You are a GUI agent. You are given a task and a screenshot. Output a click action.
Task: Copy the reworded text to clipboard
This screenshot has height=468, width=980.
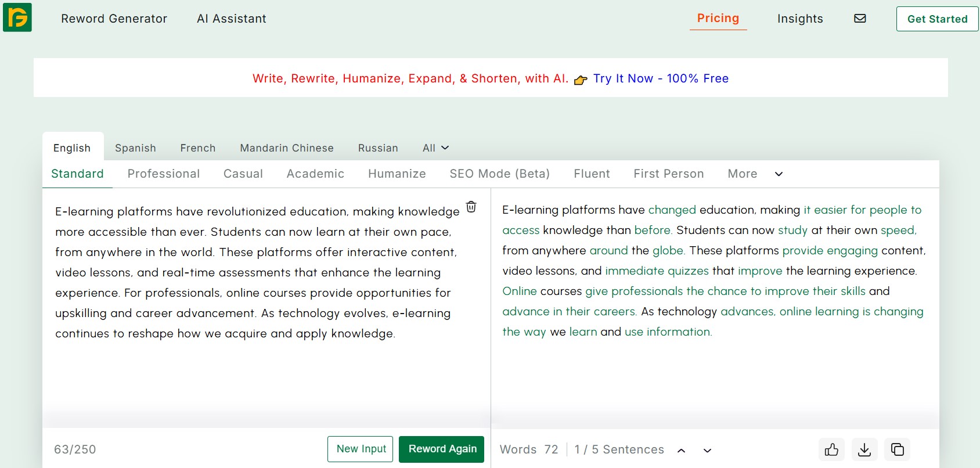click(x=897, y=449)
